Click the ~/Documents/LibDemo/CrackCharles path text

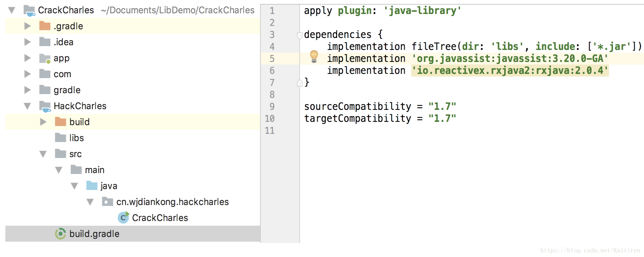coord(178,10)
